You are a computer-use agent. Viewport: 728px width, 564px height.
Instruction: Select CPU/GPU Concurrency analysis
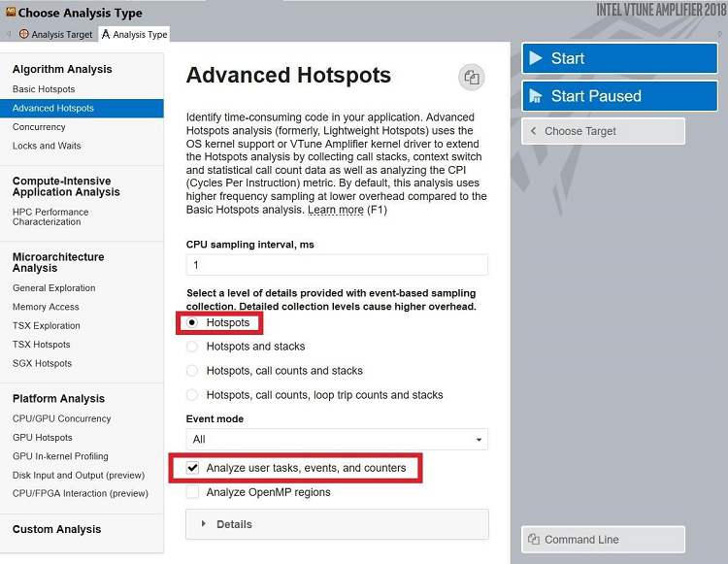click(61, 418)
